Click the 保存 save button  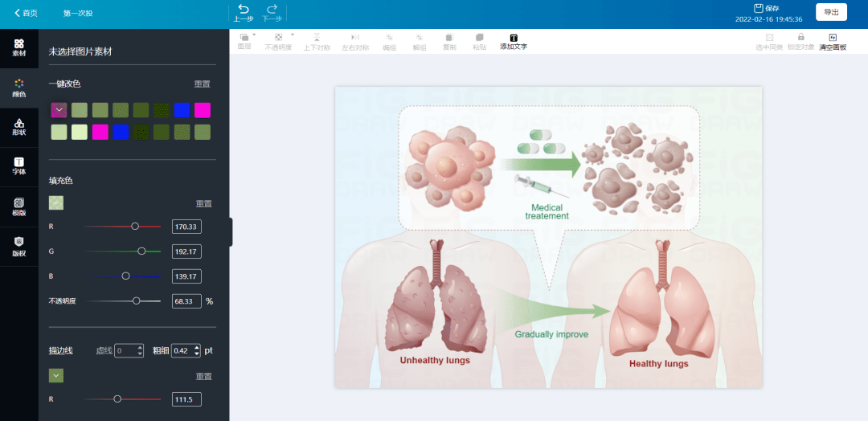767,8
